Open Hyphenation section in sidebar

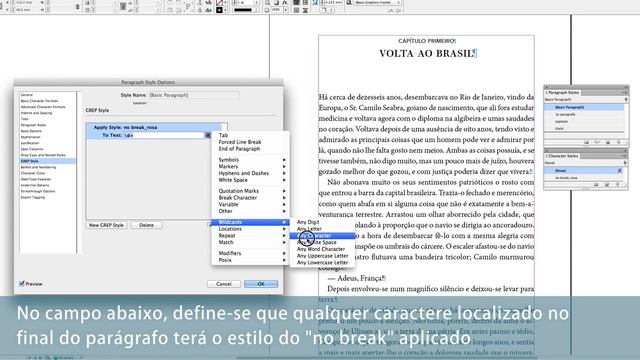pyautogui.click(x=31, y=137)
